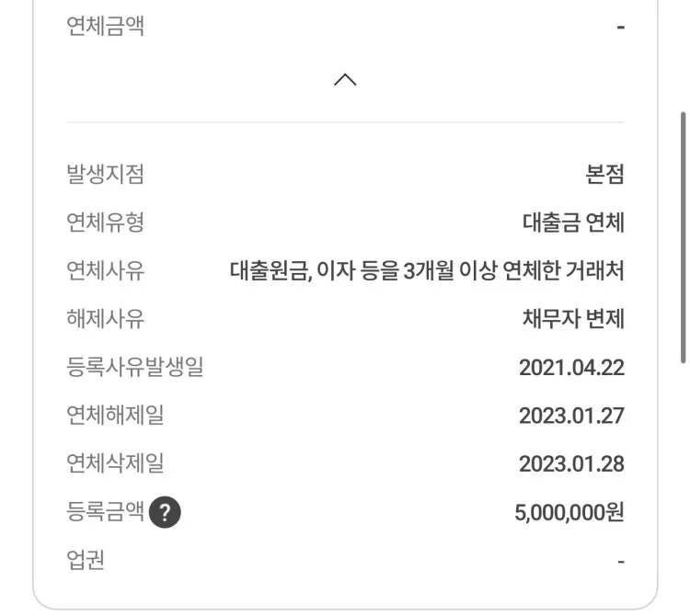Select the 연체사유 label
The width and height of the screenshot is (690, 616).
[x=105, y=271]
